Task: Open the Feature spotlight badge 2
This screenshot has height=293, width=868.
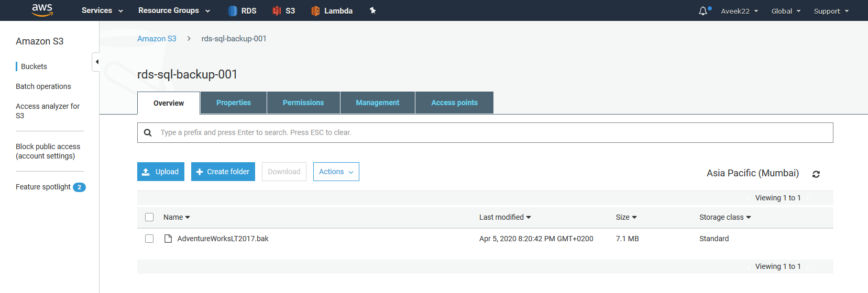Action: (x=79, y=187)
